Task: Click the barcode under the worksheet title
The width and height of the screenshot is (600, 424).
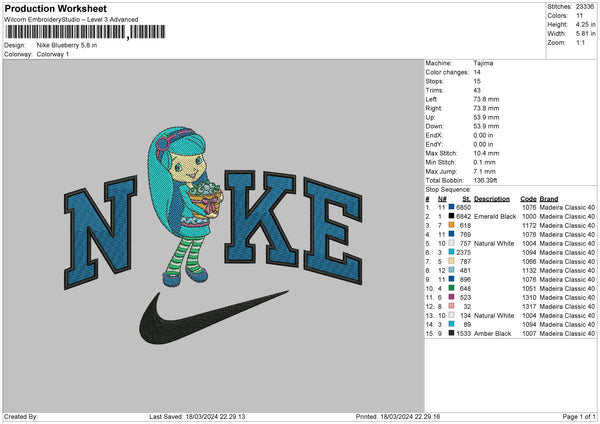Action: coord(85,32)
